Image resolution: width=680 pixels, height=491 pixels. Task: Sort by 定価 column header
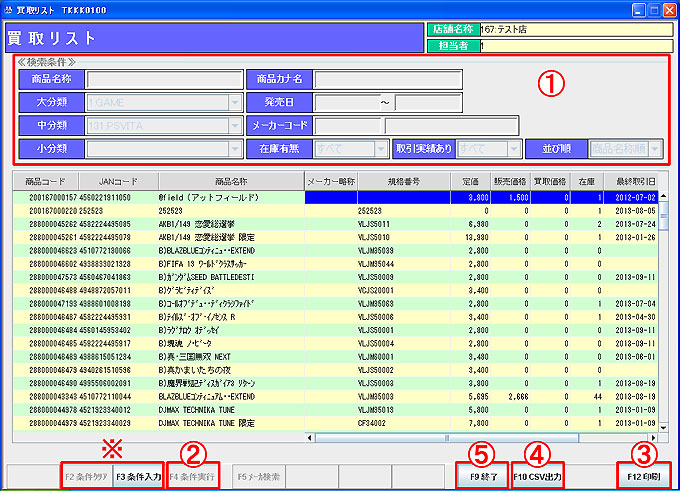(467, 180)
